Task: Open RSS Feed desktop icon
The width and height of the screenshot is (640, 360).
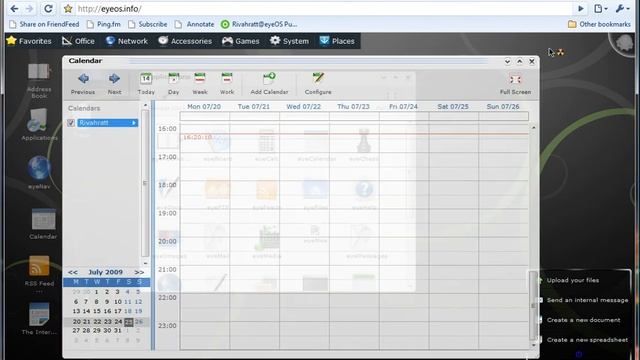Action: coord(39,271)
